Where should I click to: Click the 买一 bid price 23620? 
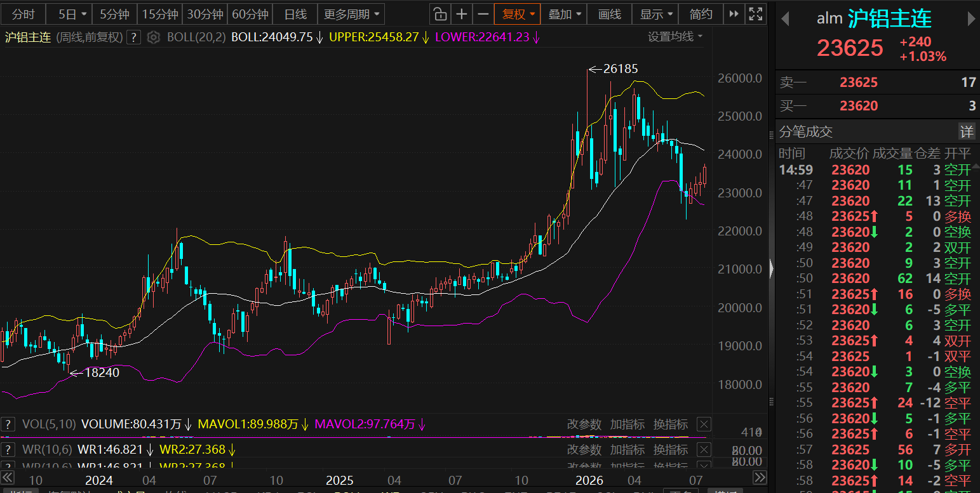[x=859, y=106]
